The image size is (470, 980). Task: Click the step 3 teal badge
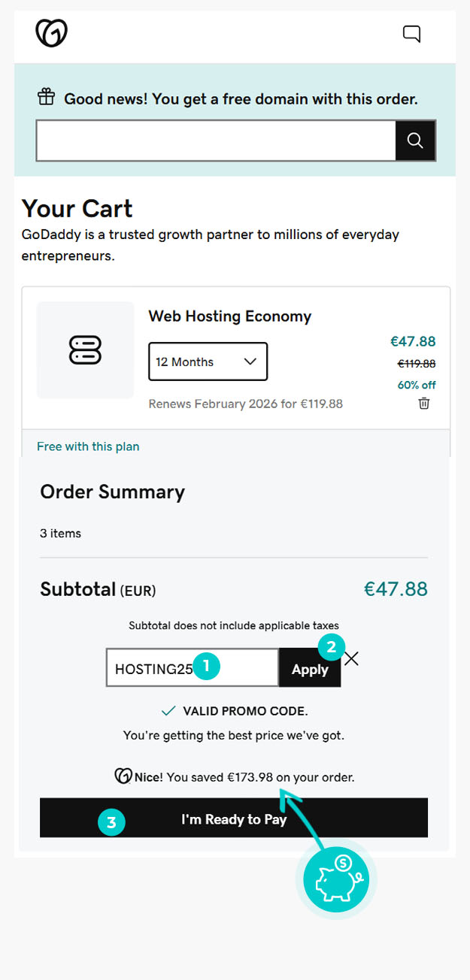click(111, 822)
